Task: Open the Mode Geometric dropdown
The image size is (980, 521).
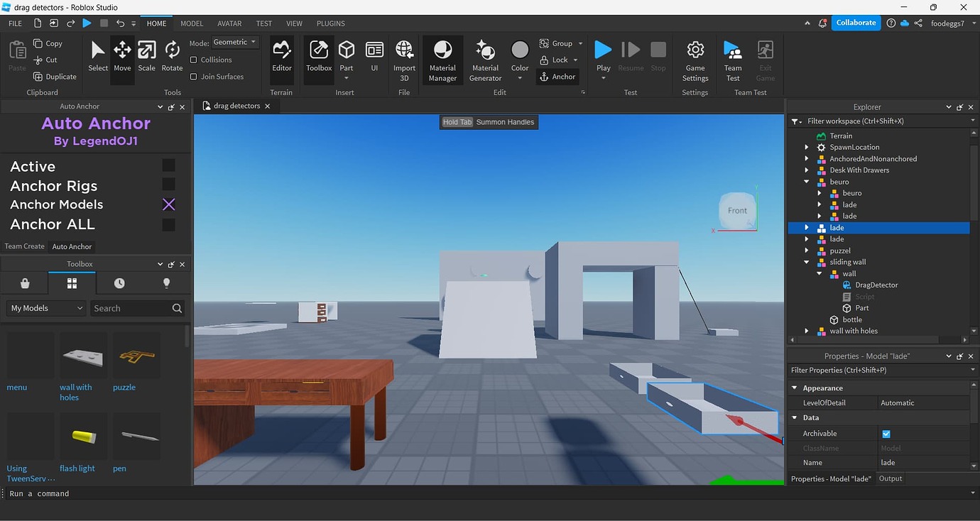Action: pyautogui.click(x=234, y=43)
